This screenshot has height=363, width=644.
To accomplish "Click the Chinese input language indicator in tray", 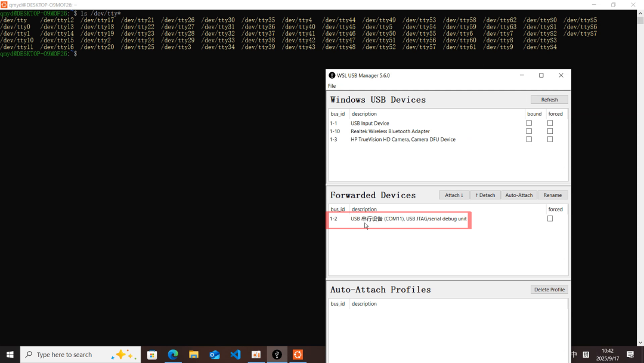I will 574,355.
